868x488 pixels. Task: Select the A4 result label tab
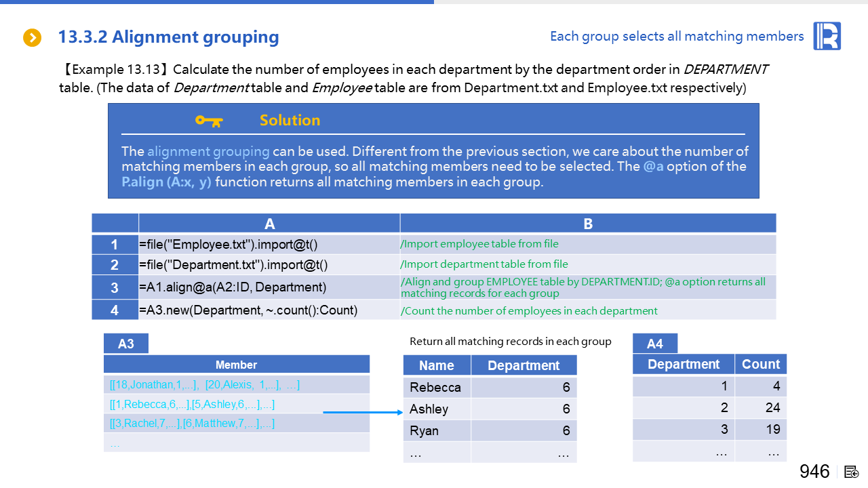[x=654, y=344]
